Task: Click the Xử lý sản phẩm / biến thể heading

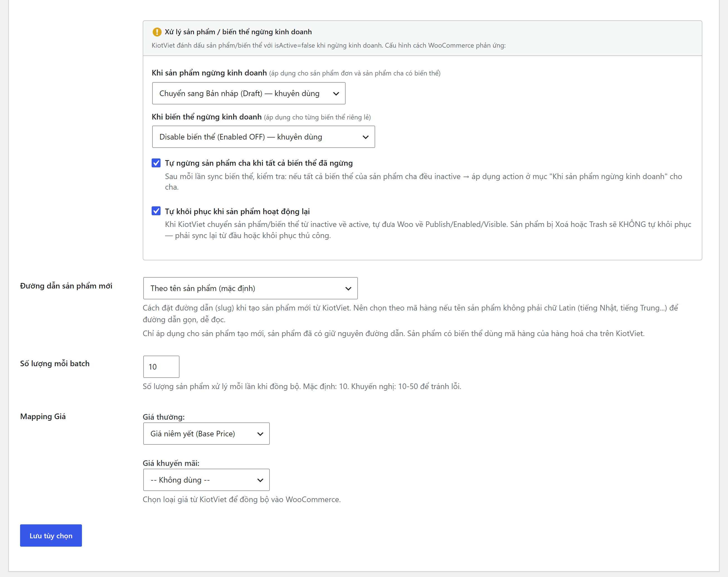Action: click(x=238, y=32)
